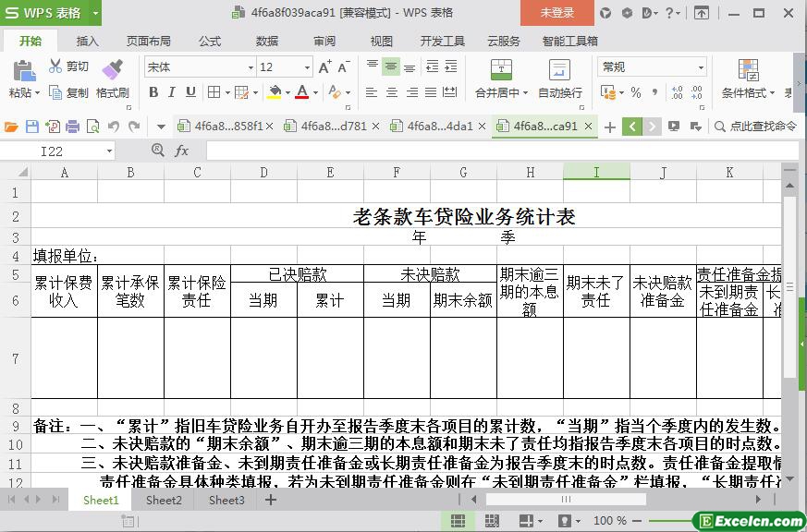
Task: Click the 未登录 login button
Action: (556, 13)
